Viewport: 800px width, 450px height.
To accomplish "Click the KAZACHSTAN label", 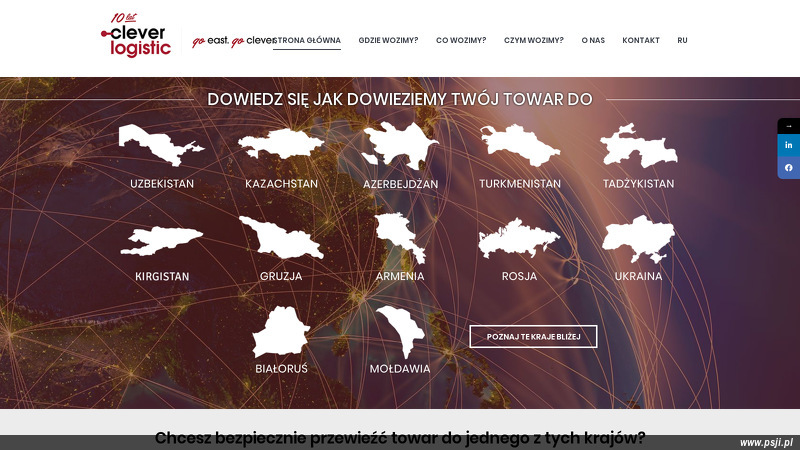I will click(x=281, y=184).
